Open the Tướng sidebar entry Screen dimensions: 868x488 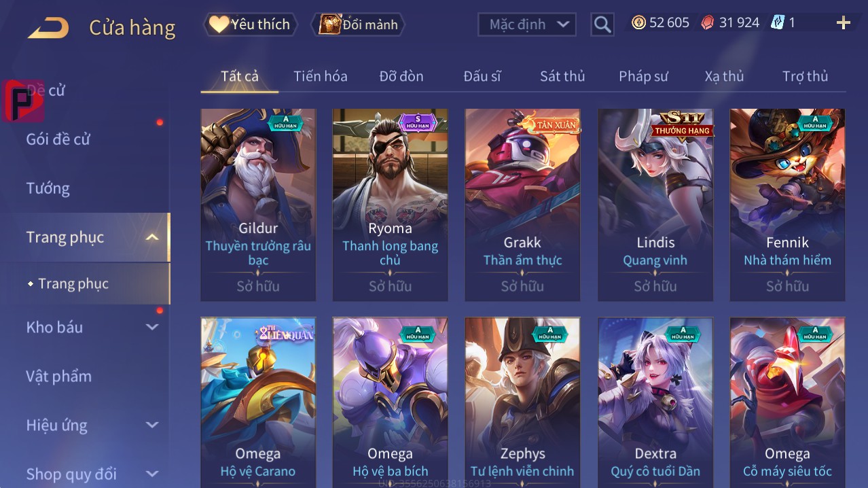(48, 188)
